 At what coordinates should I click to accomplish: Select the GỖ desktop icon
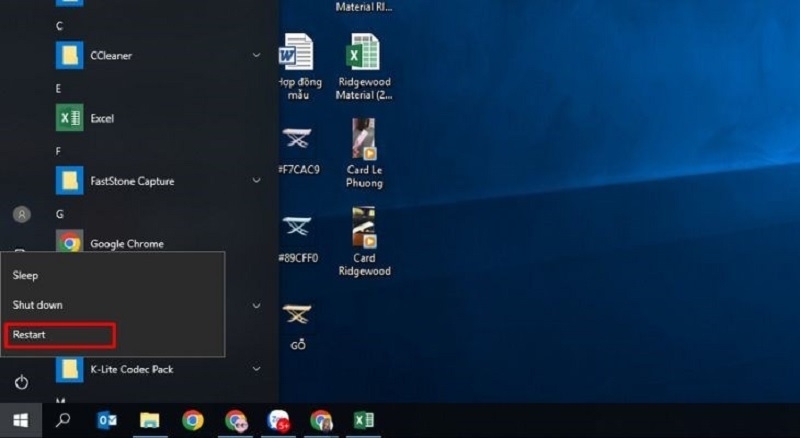pos(298,327)
